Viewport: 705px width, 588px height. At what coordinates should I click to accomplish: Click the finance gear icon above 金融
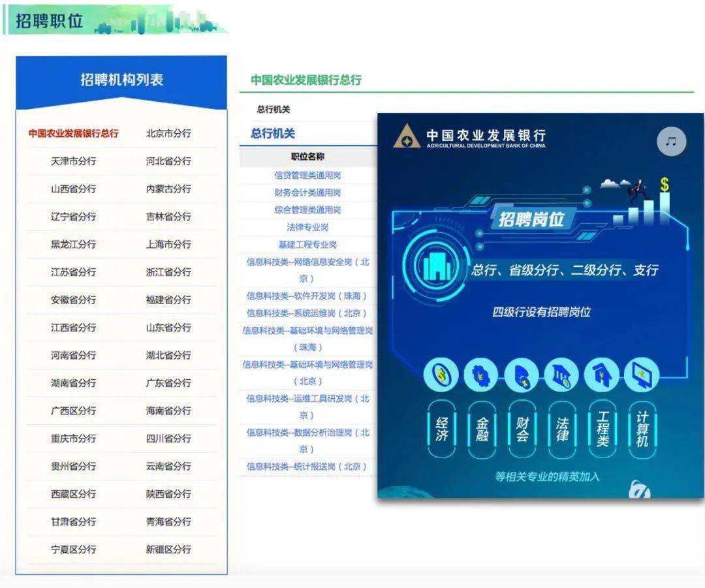coord(481,374)
